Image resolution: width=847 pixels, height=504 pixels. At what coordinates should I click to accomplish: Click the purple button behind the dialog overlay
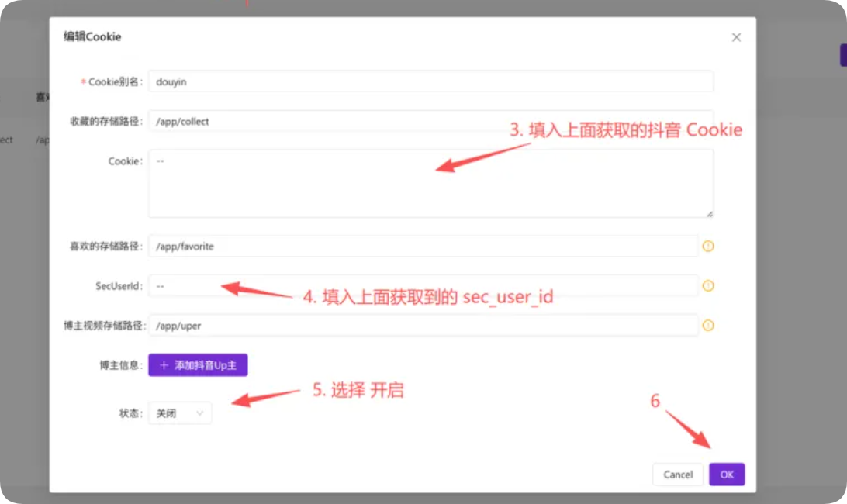[x=842, y=55]
